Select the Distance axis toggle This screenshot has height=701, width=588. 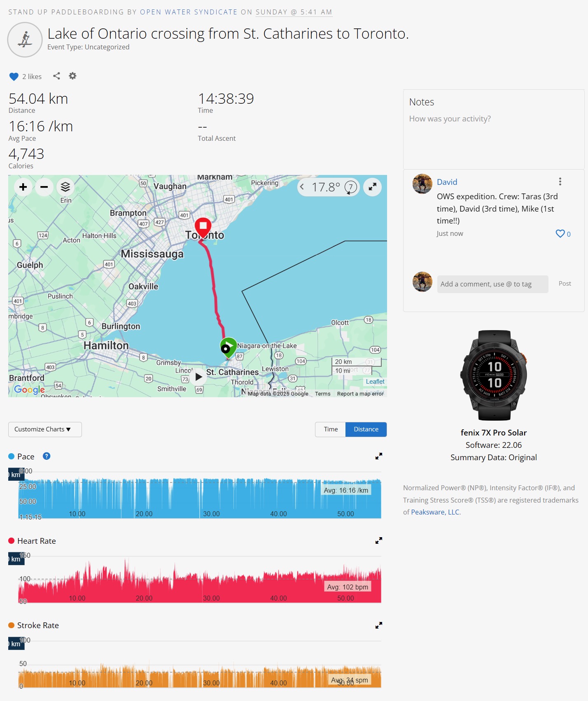pyautogui.click(x=366, y=429)
